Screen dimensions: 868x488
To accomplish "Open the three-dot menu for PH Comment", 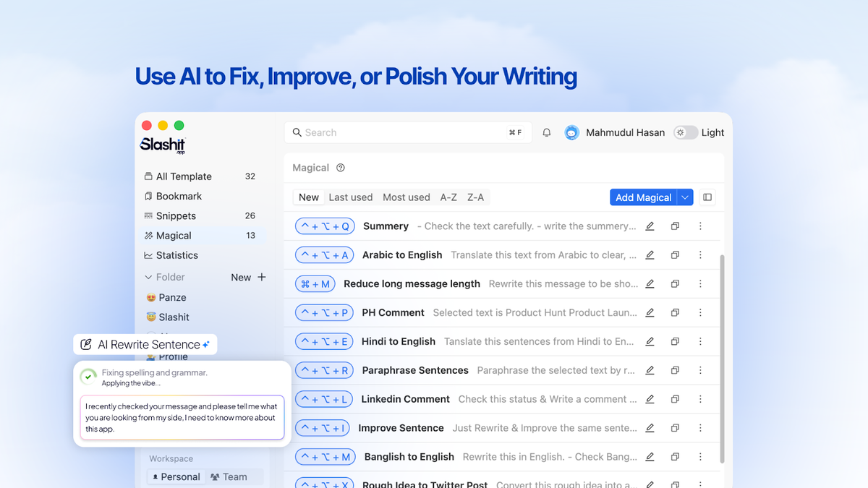I will [699, 312].
